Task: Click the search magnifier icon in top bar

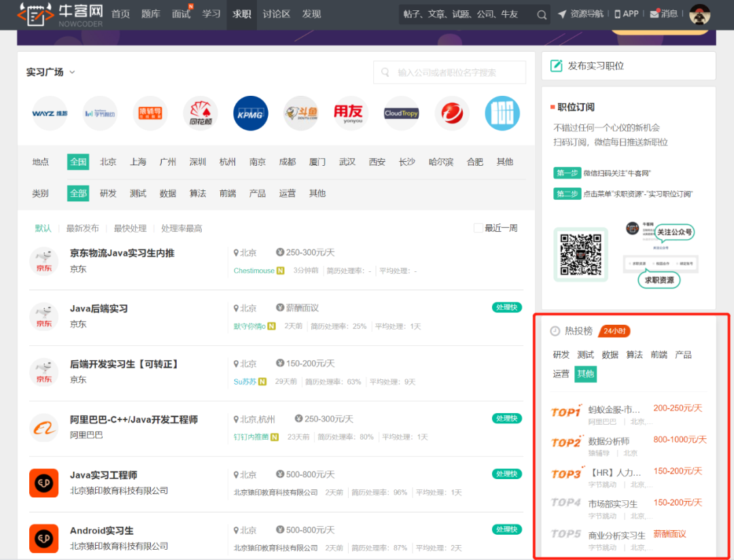Action: tap(542, 15)
